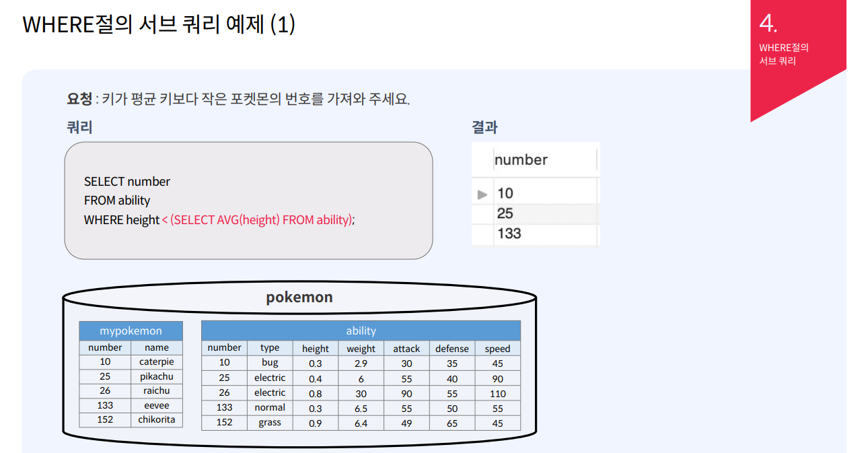Click the height value 0.8
Image resolution: width=868 pixels, height=453 pixels.
tap(316, 393)
